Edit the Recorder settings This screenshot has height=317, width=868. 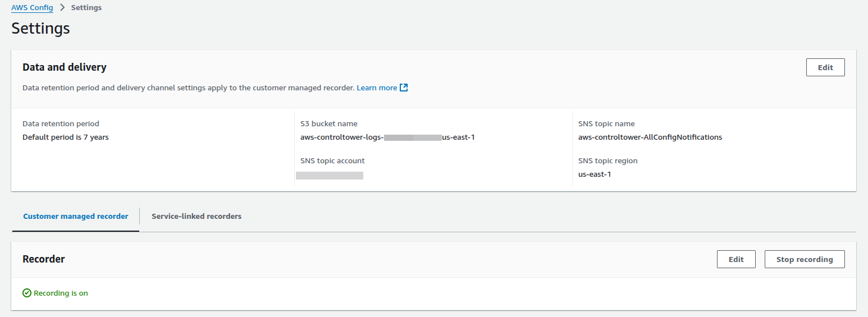coord(736,259)
